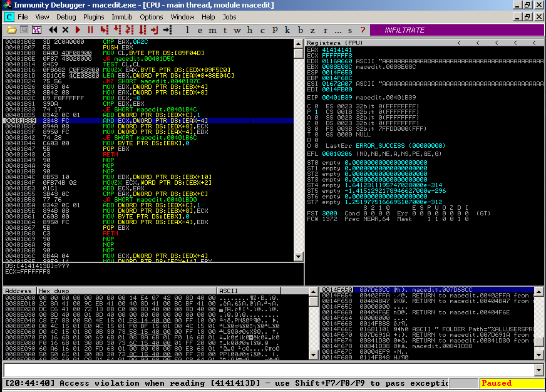Show Hardware breakpoints with 'z' button
This screenshot has width=546, height=392.
pyautogui.click(x=312, y=30)
